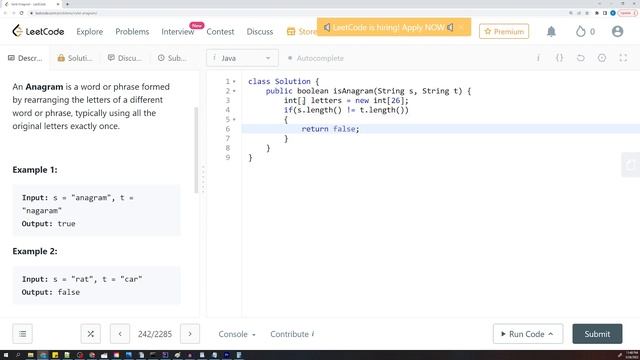Click the 'Example 2:' heading
Screen dimensions: 640x360
coord(35,251)
